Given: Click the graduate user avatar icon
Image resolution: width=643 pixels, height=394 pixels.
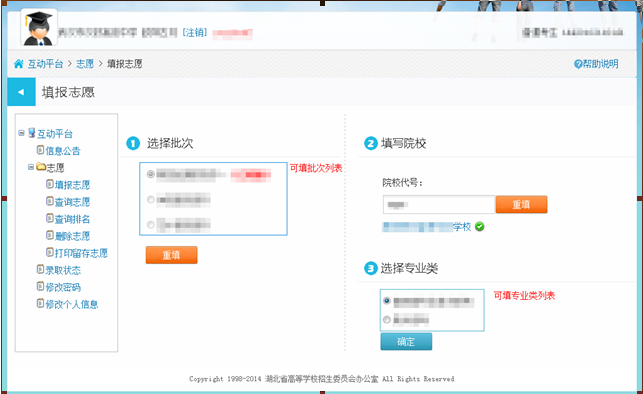Looking at the screenshot, I should click(39, 27).
